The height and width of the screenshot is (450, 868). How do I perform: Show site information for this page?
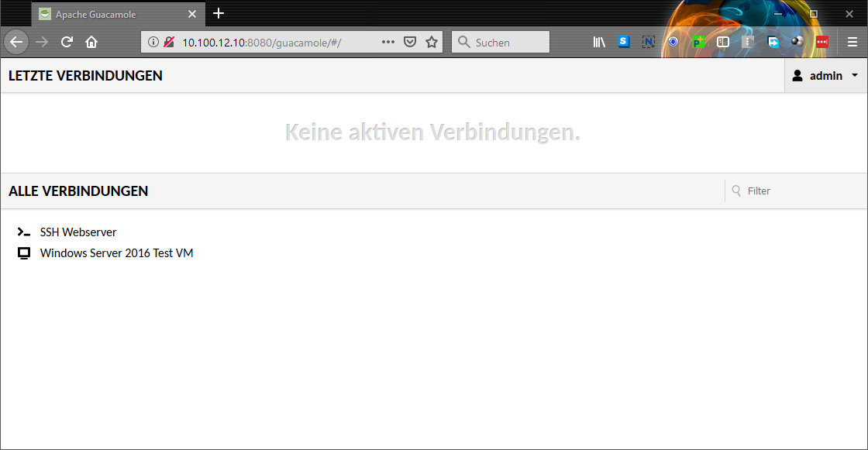click(x=153, y=43)
